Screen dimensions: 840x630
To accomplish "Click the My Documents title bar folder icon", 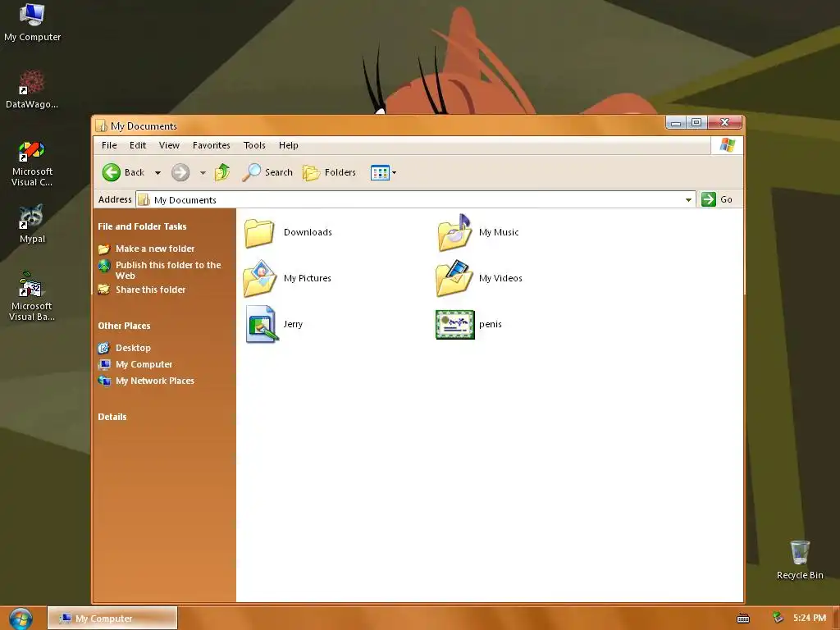I will tap(100, 126).
